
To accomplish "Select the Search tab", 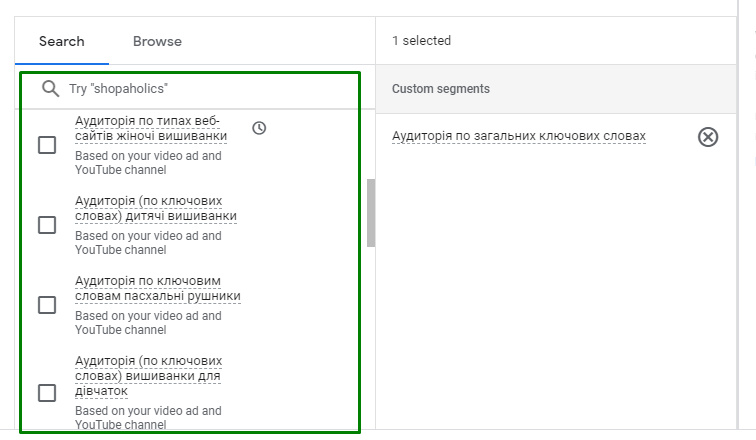I will click(61, 41).
